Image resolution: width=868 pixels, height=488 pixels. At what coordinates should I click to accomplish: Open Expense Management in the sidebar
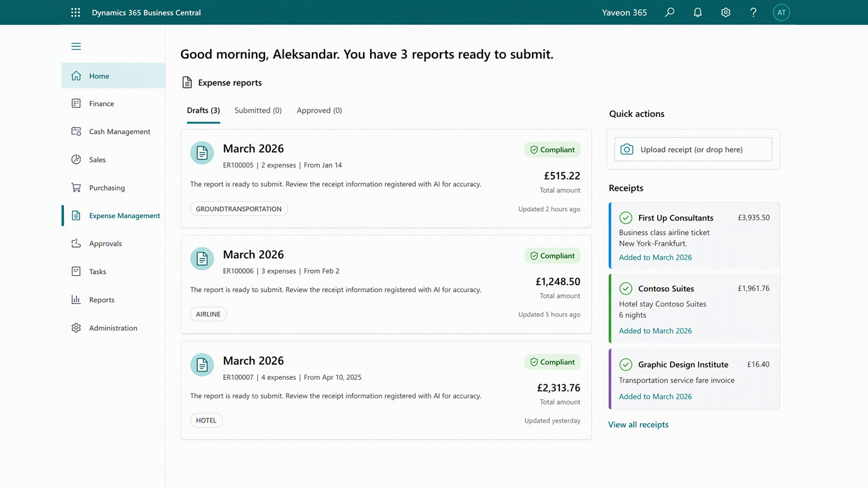(x=113, y=216)
